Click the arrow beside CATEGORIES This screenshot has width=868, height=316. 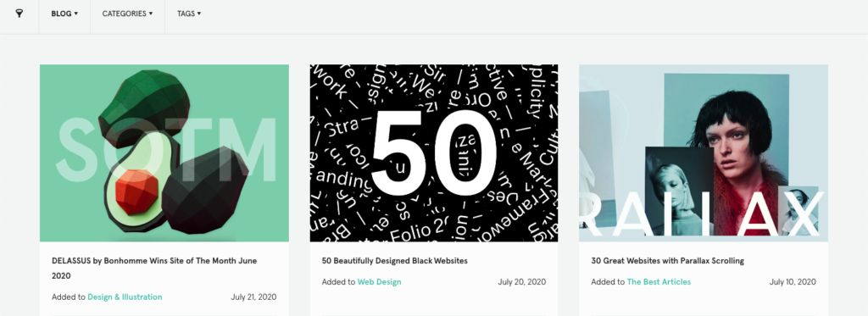click(151, 14)
